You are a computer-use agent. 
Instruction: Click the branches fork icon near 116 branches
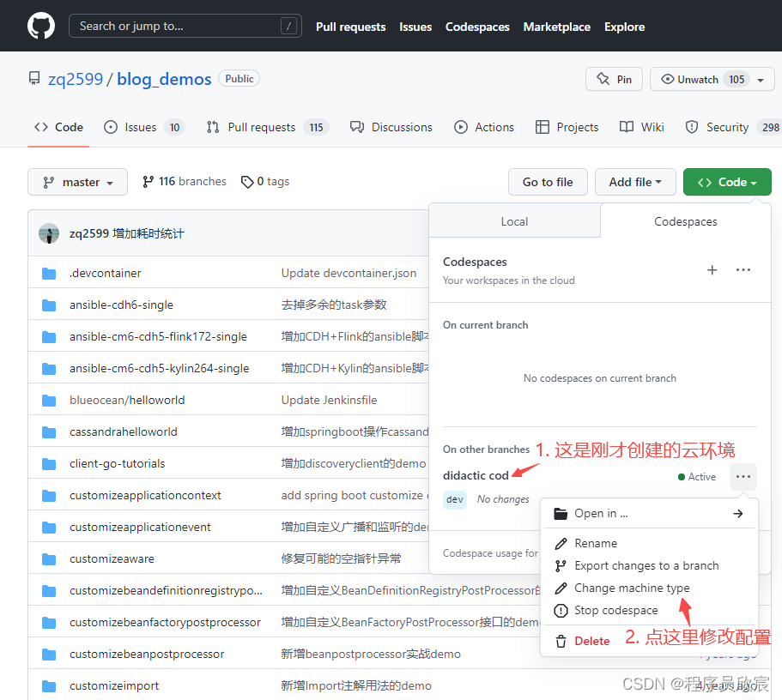point(148,182)
